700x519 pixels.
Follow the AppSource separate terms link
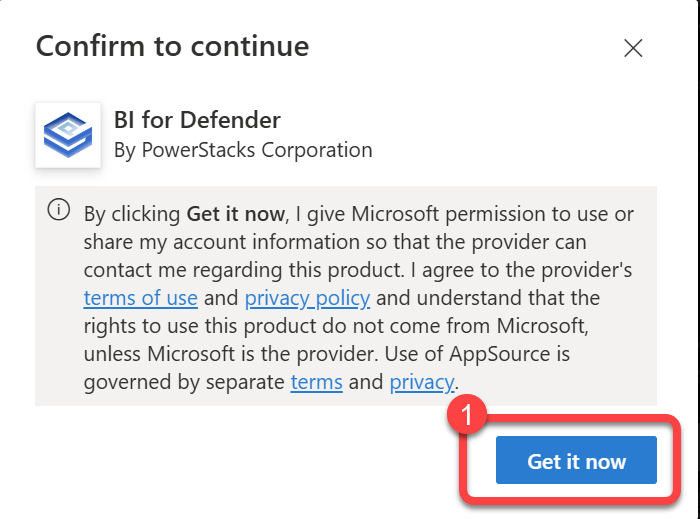tap(316, 382)
